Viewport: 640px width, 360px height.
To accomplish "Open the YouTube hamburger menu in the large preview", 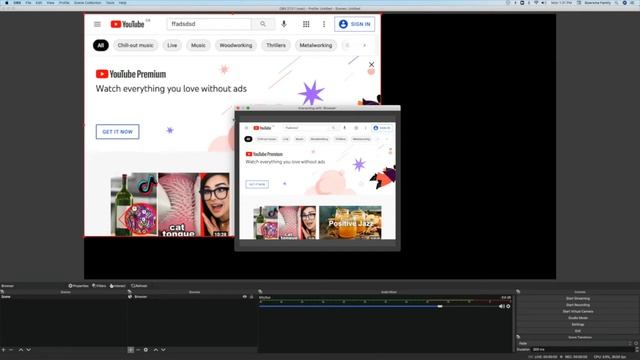I will [97, 24].
